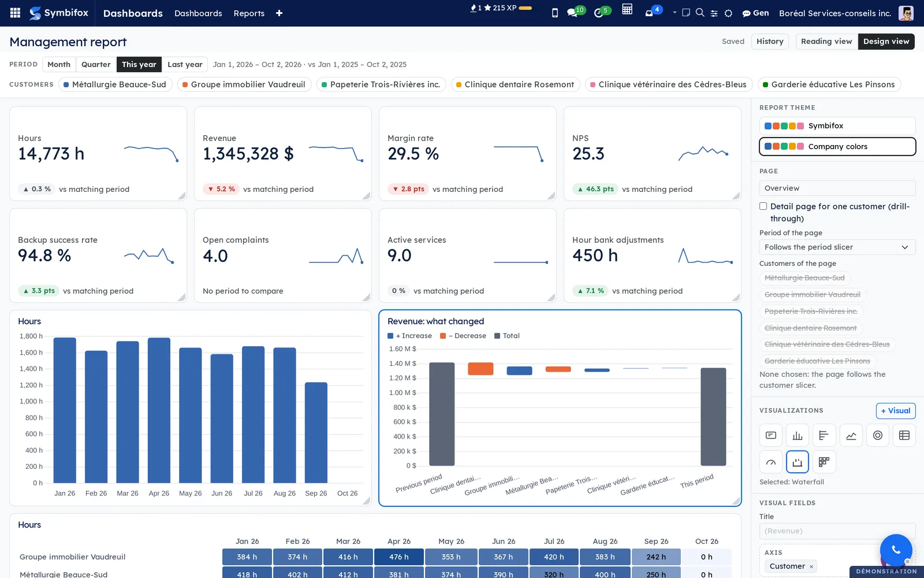The width and height of the screenshot is (924, 578).
Task: Open the sticky note icon
Action: (x=686, y=13)
